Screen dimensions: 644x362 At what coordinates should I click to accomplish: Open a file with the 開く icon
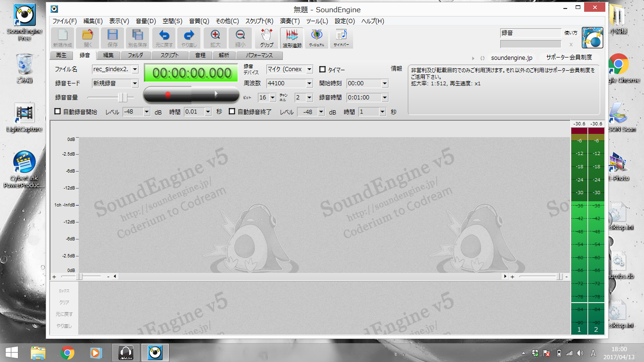(88, 38)
